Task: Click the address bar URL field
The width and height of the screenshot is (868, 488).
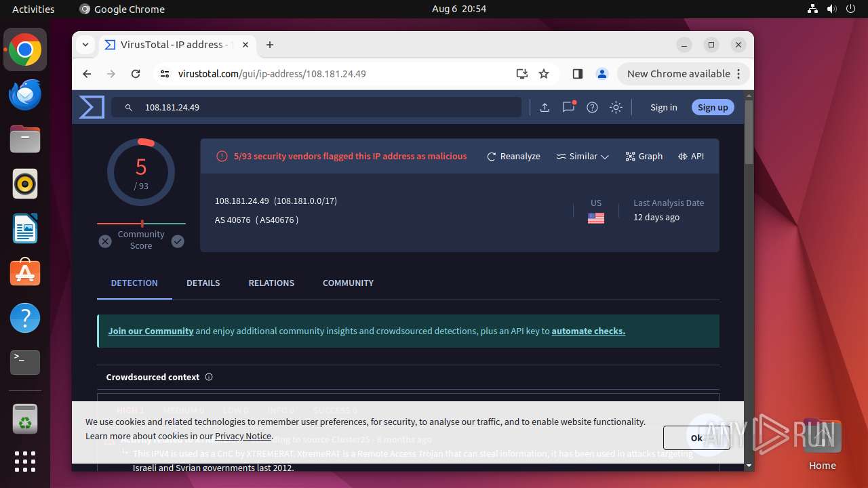Action: (339, 74)
